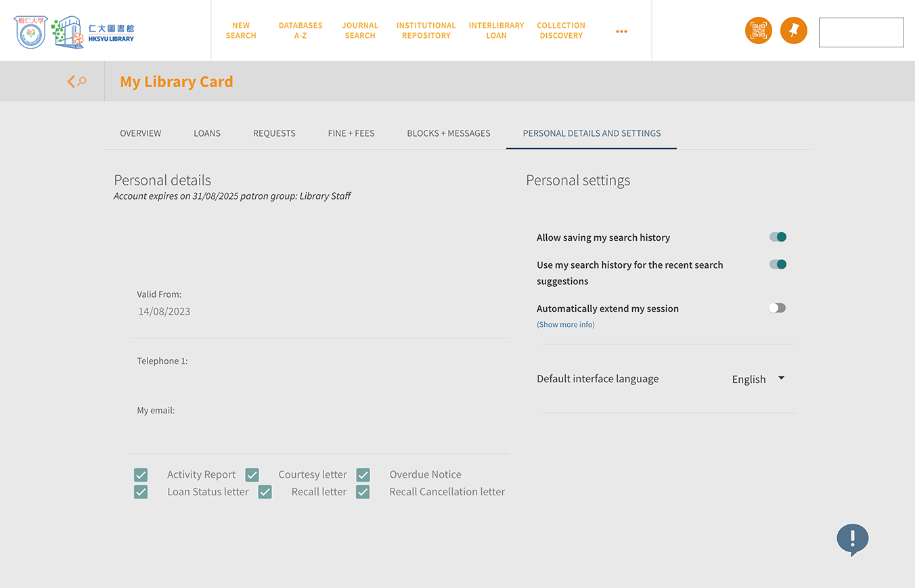Click the empty box in top right

[x=861, y=32]
